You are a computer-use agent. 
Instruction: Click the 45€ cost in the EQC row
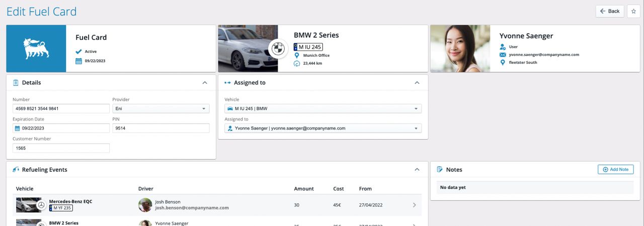338,205
